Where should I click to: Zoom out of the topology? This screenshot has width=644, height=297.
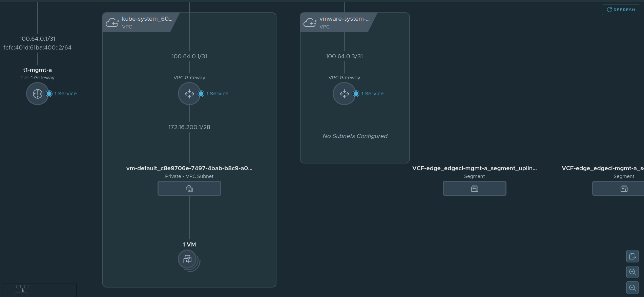632,288
